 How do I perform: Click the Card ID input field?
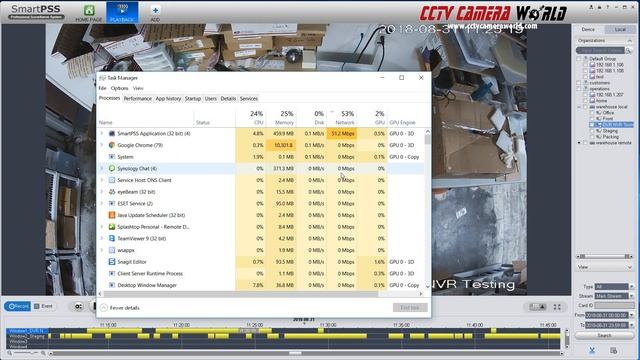(614, 305)
